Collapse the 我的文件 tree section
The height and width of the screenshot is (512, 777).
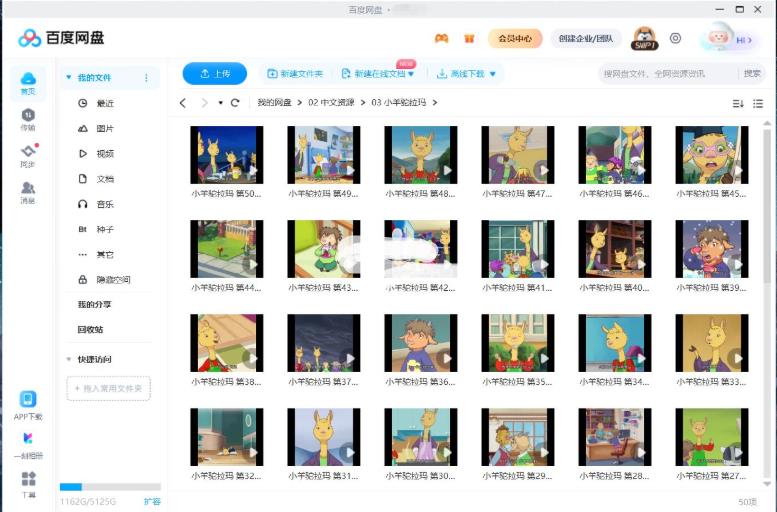tap(69, 77)
